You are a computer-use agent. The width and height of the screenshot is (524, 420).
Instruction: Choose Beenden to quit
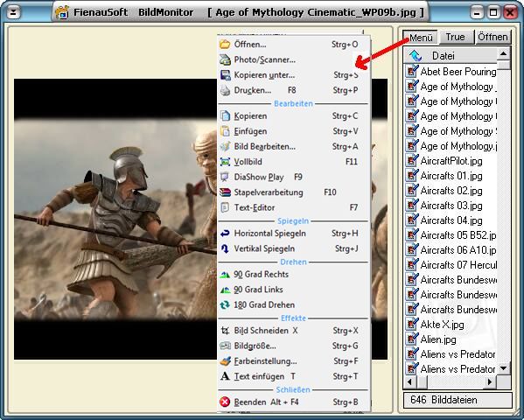(x=293, y=402)
